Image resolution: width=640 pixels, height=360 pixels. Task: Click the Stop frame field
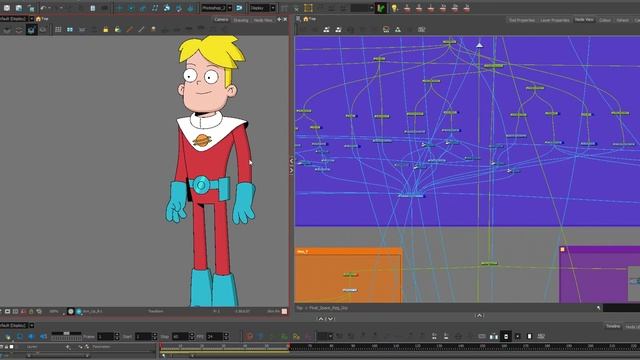pos(180,336)
